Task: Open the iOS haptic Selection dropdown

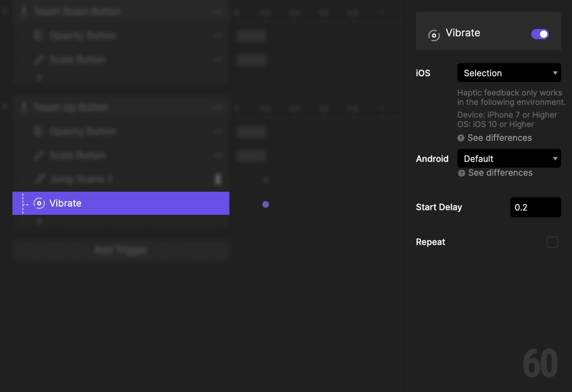Action: [x=509, y=73]
